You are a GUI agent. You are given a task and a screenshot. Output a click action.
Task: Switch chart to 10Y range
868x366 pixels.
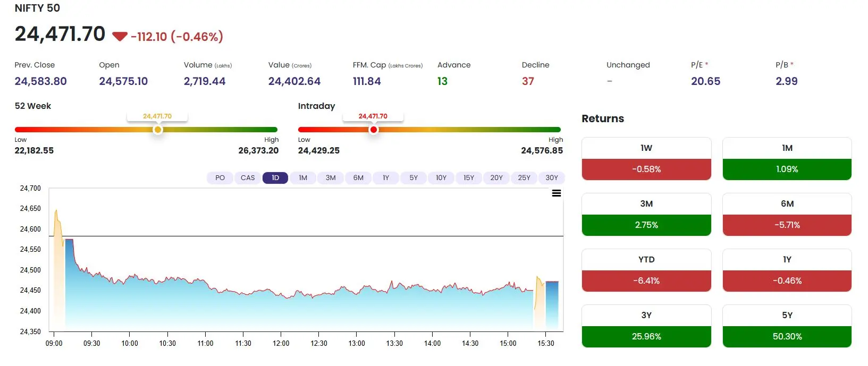point(441,178)
